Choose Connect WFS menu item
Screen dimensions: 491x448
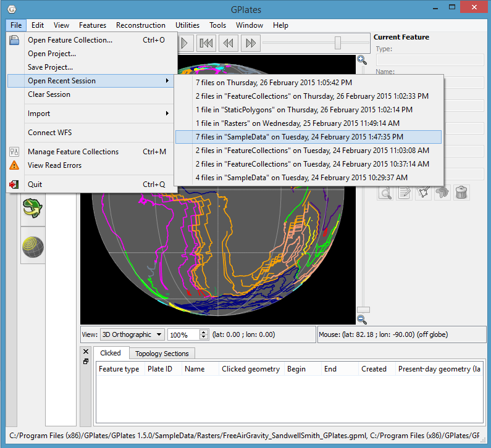(91, 133)
